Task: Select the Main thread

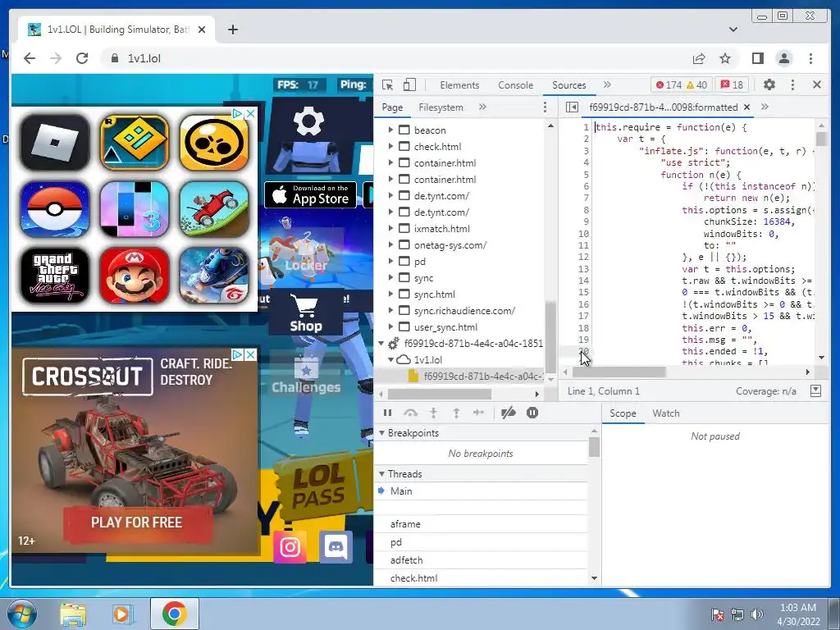Action: [401, 491]
